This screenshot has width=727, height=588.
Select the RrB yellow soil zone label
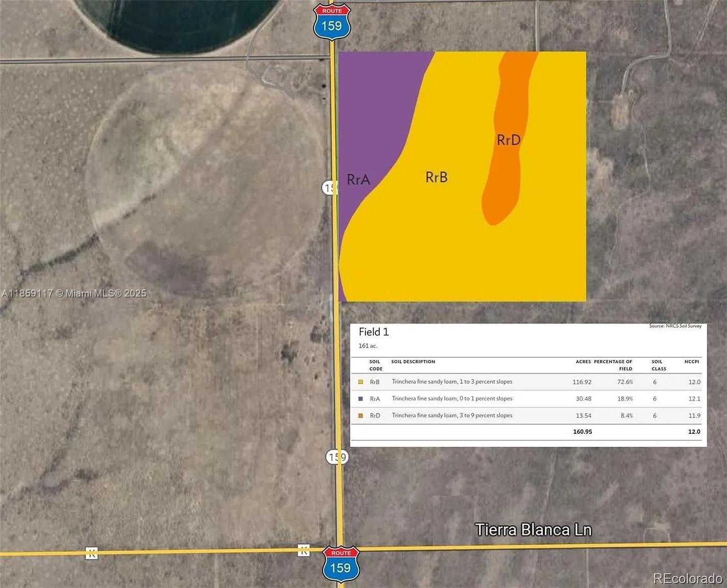pos(437,177)
